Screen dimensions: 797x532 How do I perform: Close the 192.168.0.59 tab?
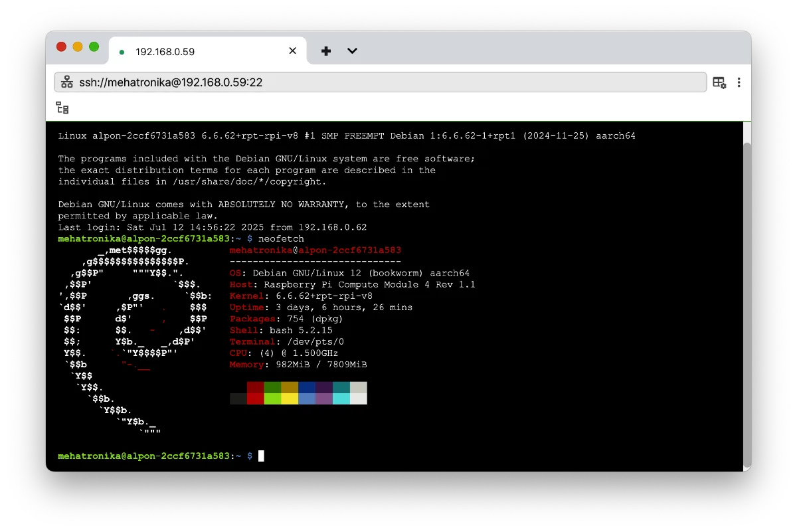click(292, 50)
